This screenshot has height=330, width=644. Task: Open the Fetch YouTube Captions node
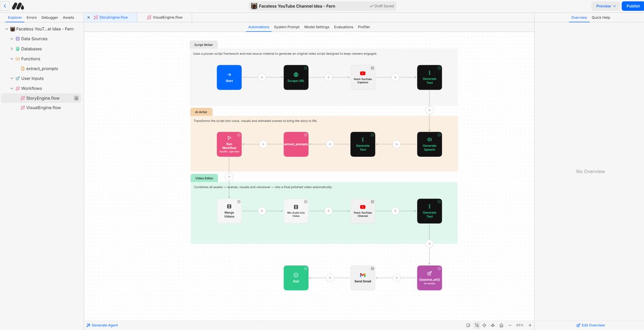click(x=363, y=77)
